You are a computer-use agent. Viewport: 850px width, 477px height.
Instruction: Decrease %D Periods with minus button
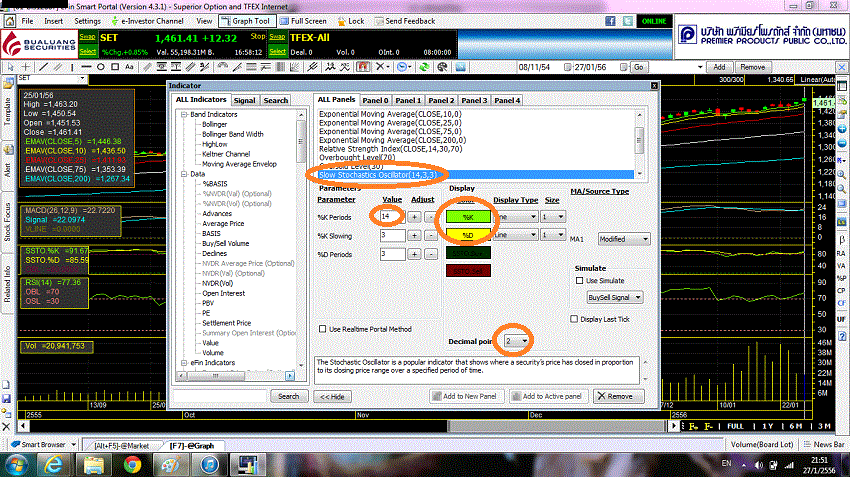[431, 254]
